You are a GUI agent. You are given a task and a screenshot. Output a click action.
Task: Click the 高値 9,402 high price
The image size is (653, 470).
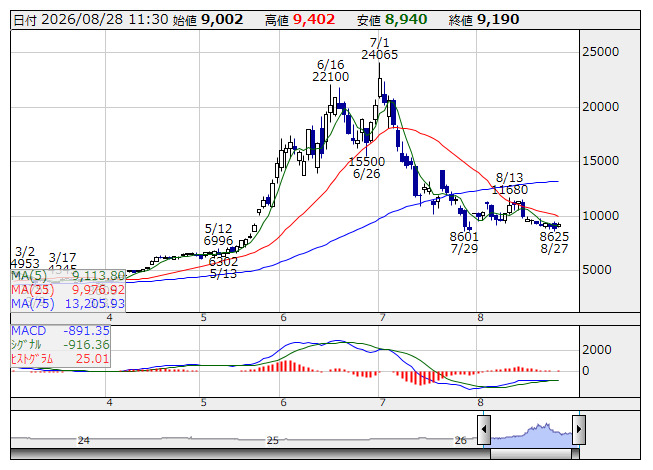point(300,20)
